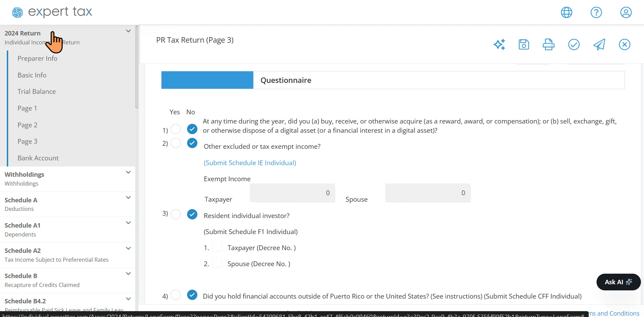644x317 pixels.
Task: Close the PR Tax Return page with the X icon
Action: tap(625, 45)
